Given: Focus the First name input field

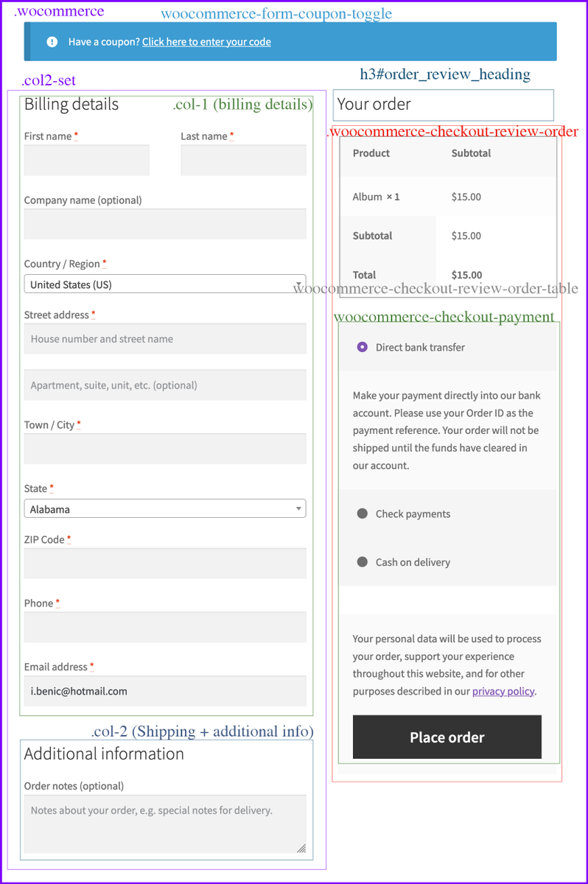Looking at the screenshot, I should pos(87,160).
